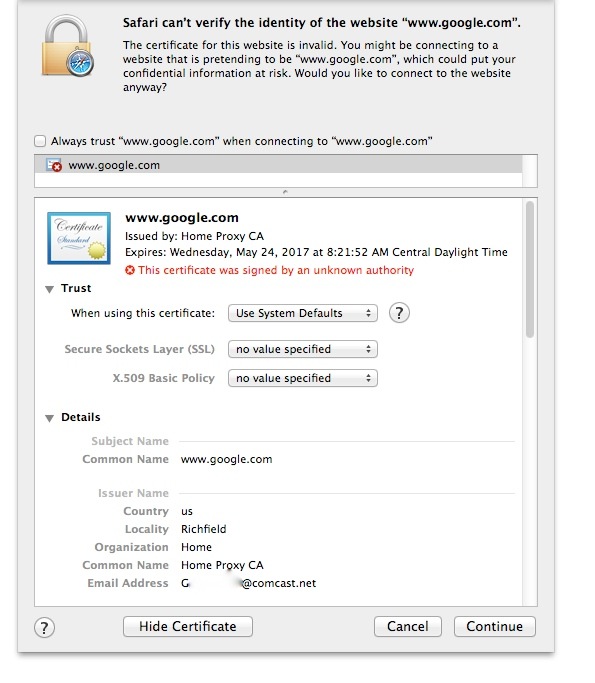
Task: Click the invalid certificate icon beside www.google.com
Action: (x=54, y=165)
